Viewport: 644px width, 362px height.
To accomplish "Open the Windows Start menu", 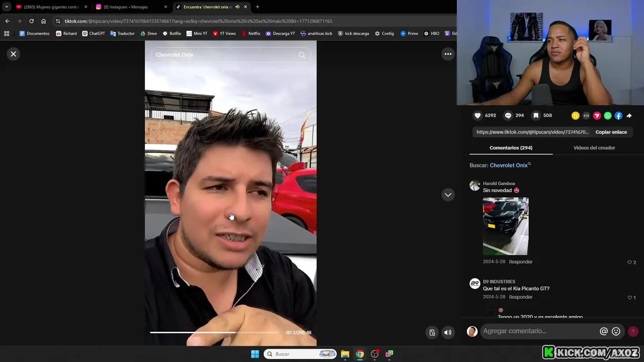I will [255, 354].
